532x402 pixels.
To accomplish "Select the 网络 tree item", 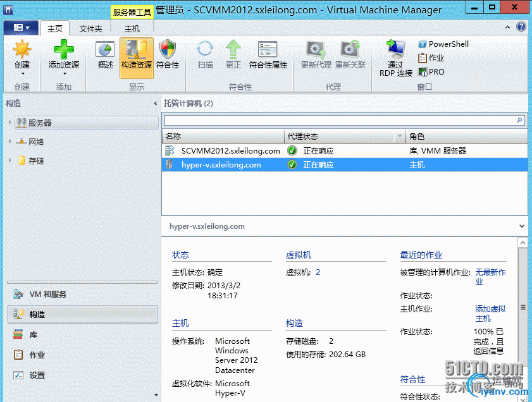I will pos(36,142).
